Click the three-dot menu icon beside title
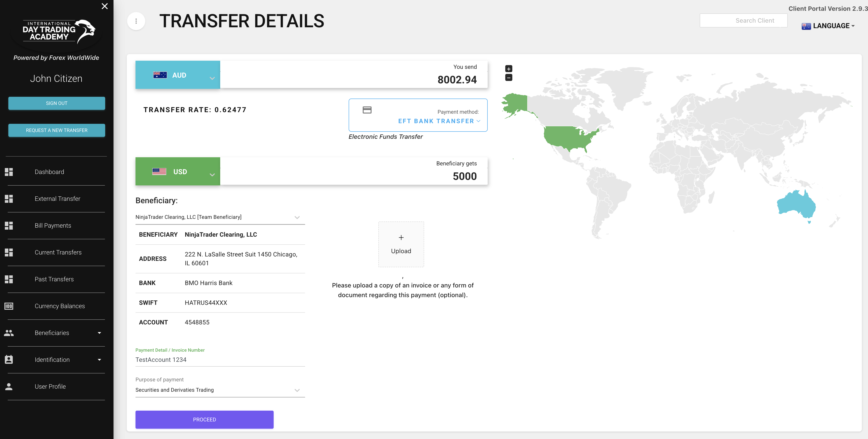 tap(136, 21)
